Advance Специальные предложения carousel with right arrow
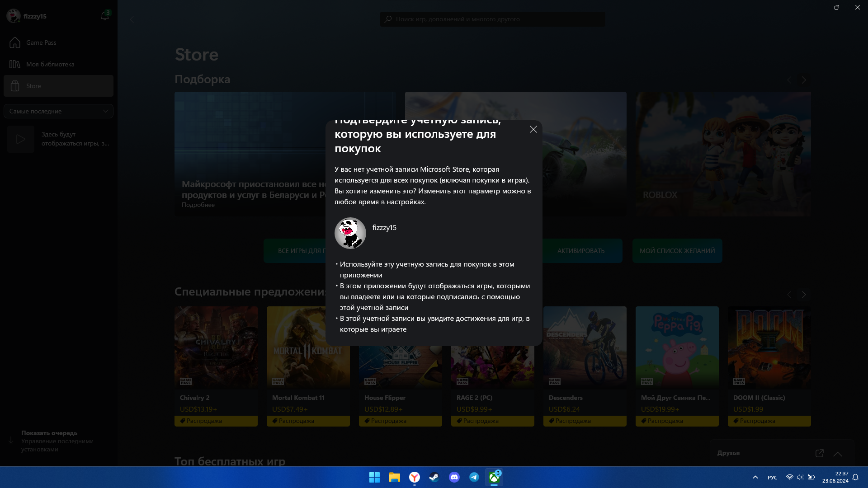868x488 pixels. point(804,295)
